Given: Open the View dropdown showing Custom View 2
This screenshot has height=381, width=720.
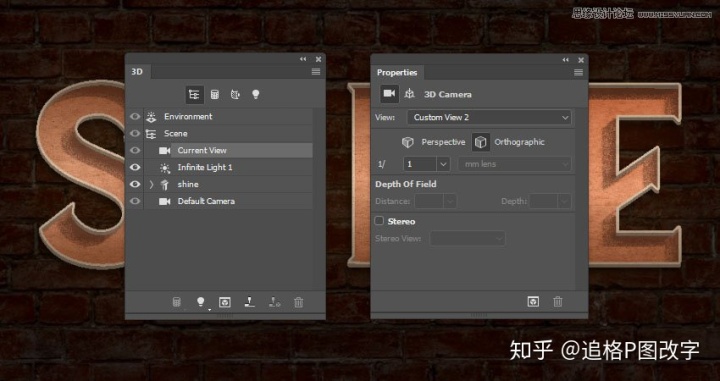Looking at the screenshot, I should (x=489, y=118).
